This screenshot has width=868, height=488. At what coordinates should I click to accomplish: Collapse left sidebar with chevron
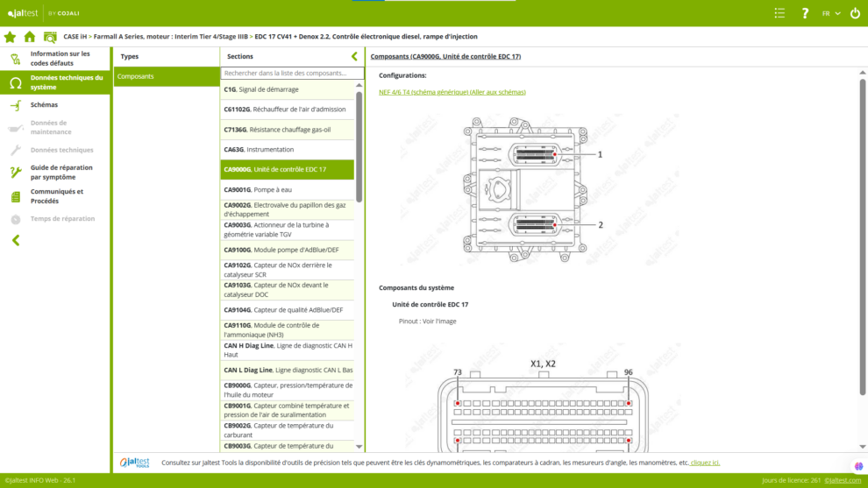[16, 240]
